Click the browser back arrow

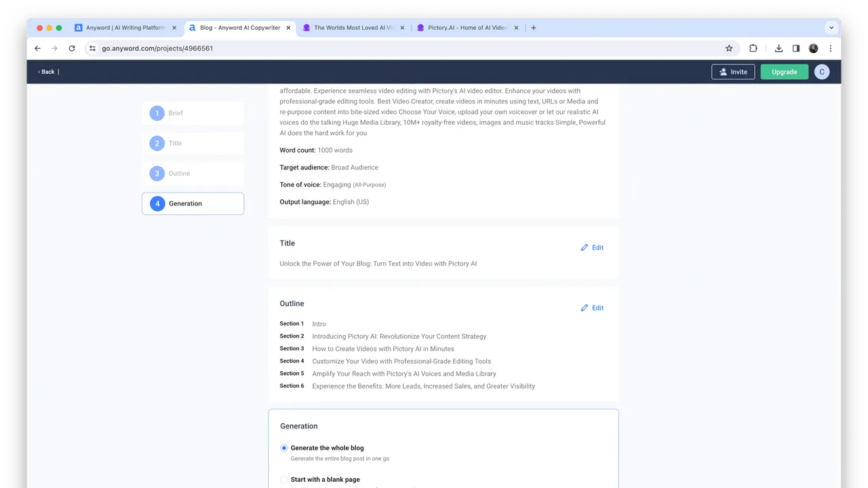point(37,48)
